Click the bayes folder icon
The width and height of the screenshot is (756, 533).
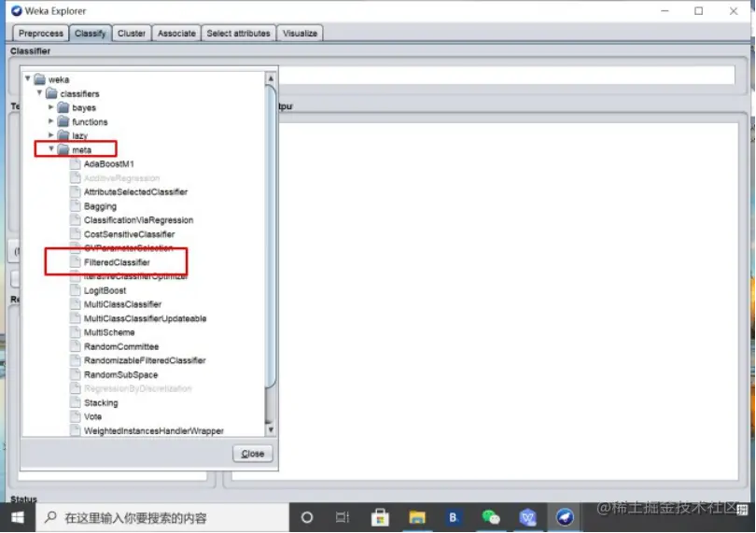[x=63, y=107]
